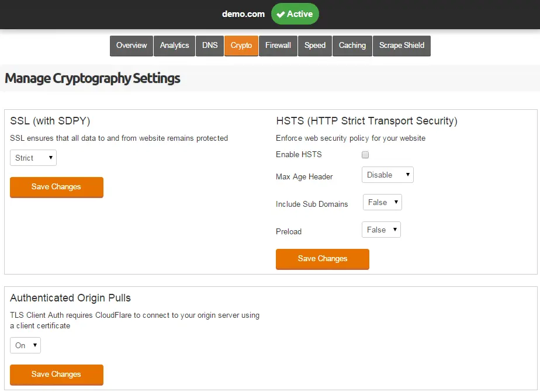Open the Preload False dropdown

tap(381, 230)
